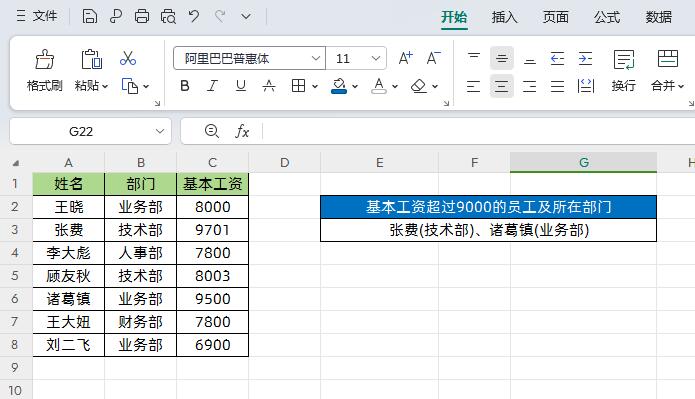Screen dimensions: 695x399
Task: Select the 基本工资超过9000 title cell
Action: pyautogui.click(x=488, y=207)
